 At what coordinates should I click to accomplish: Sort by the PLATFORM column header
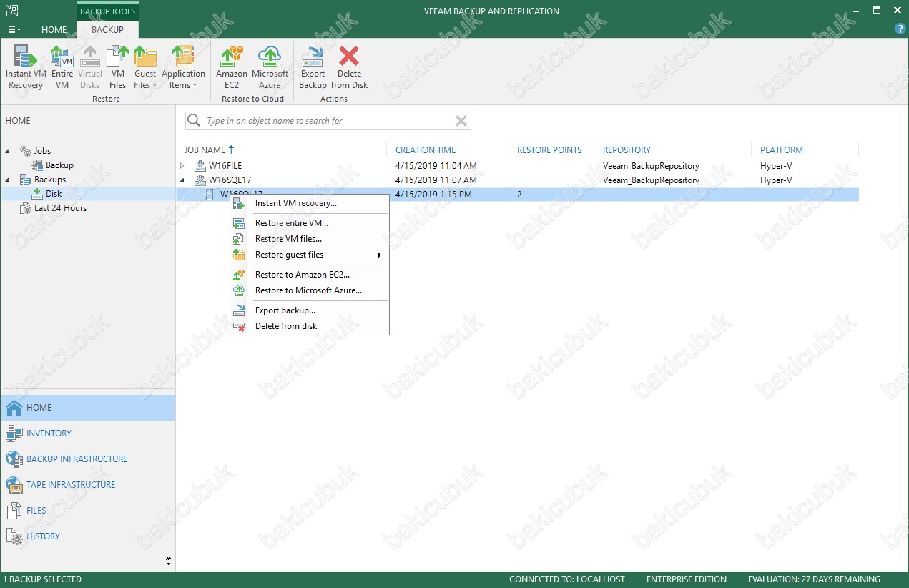[x=782, y=150]
